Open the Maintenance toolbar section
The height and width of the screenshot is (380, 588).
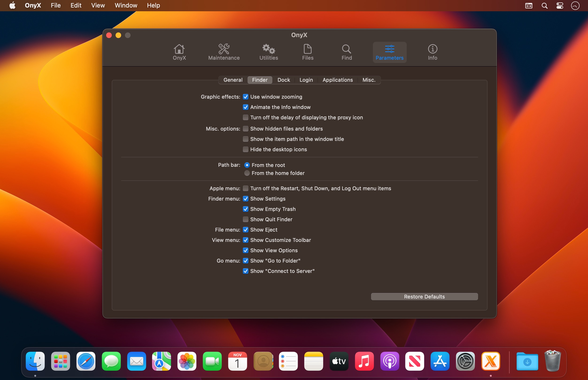(224, 52)
